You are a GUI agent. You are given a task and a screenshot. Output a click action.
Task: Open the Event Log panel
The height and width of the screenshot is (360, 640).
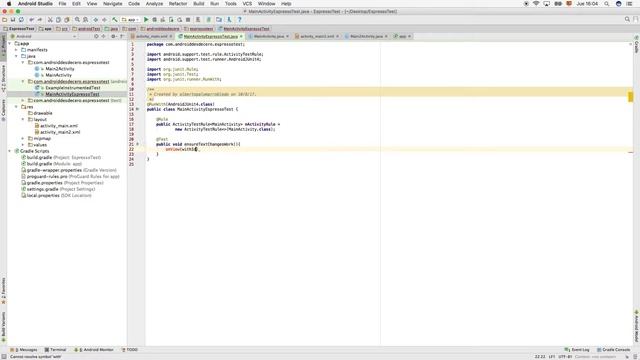coord(577,350)
